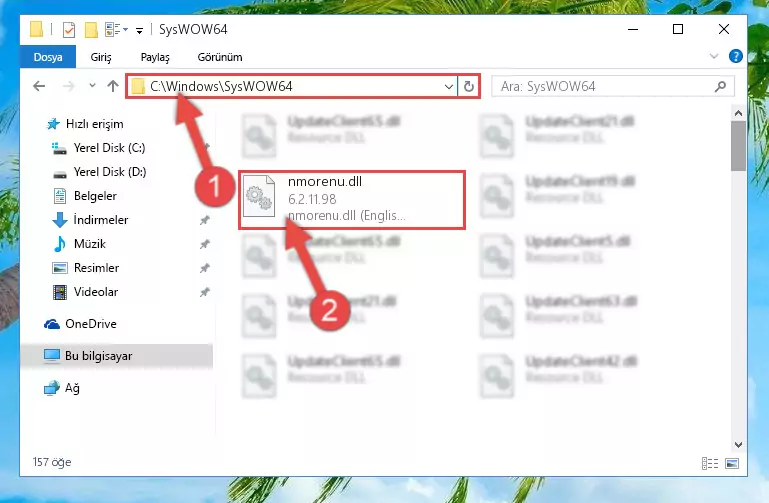This screenshot has height=503, width=769.
Task: Click the nmorenu.dll gear file icon
Action: (259, 196)
